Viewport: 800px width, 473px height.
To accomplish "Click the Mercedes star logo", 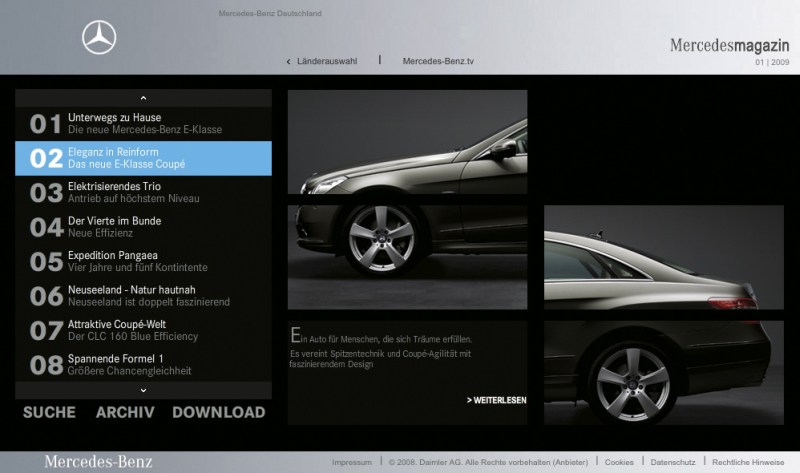I will pyautogui.click(x=99, y=37).
